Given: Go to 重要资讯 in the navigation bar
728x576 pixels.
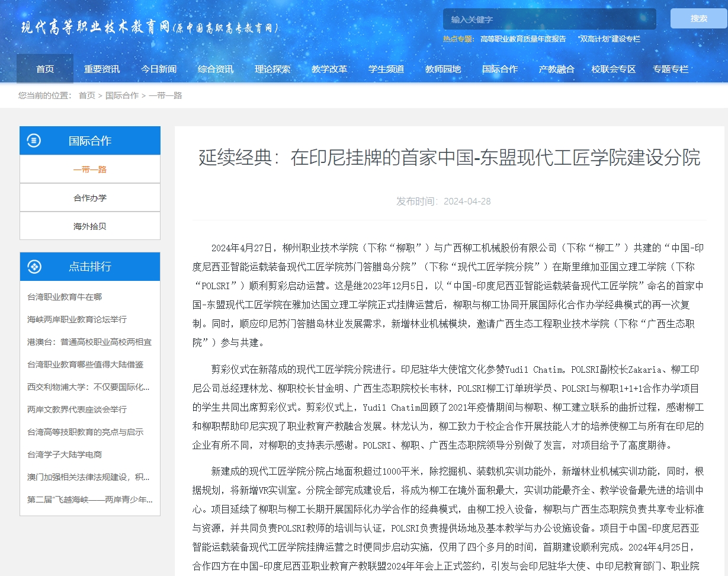Looking at the screenshot, I should pos(102,69).
